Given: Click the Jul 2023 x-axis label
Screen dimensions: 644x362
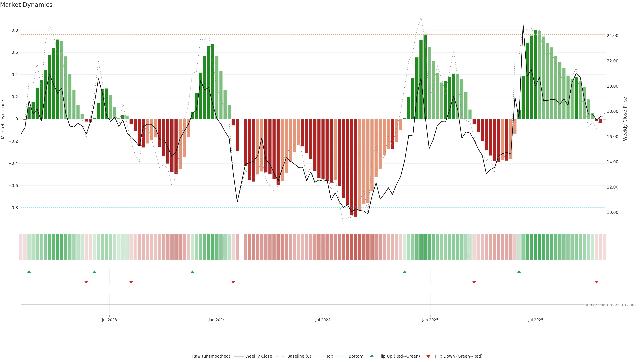Looking at the screenshot, I should 109,320.
